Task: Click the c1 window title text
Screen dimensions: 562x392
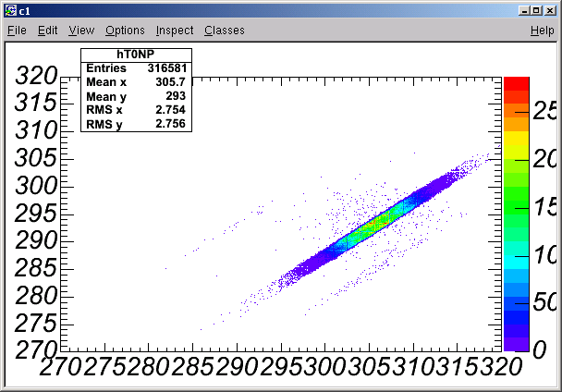Action: tap(24, 11)
